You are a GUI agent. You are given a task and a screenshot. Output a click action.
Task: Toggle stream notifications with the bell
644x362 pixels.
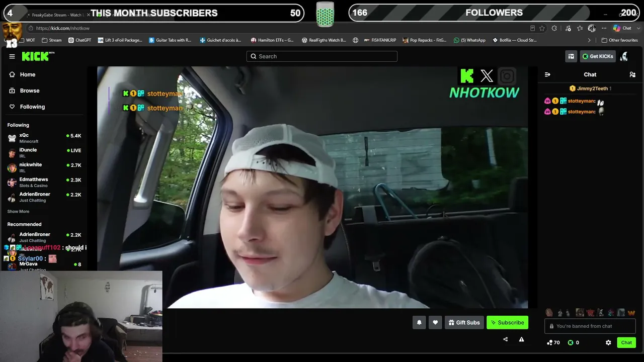tap(419, 323)
